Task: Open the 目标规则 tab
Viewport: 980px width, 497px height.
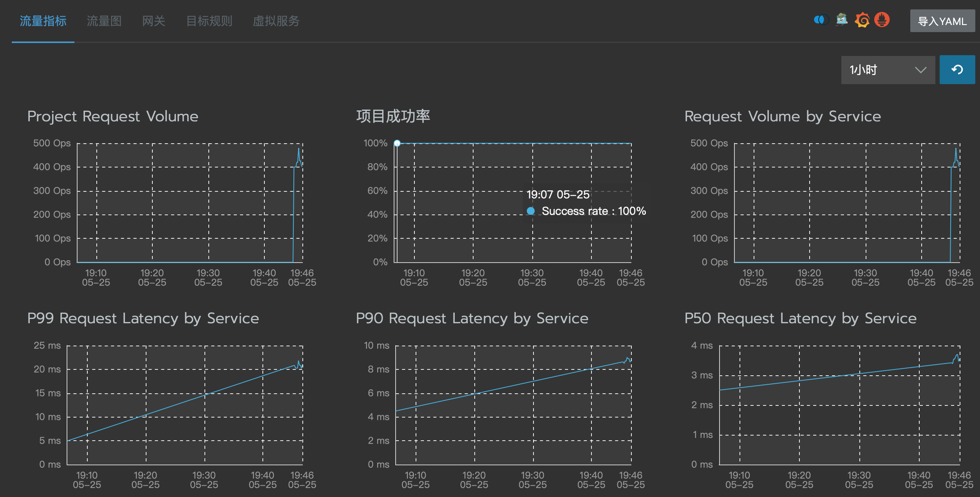Action: coord(209,21)
